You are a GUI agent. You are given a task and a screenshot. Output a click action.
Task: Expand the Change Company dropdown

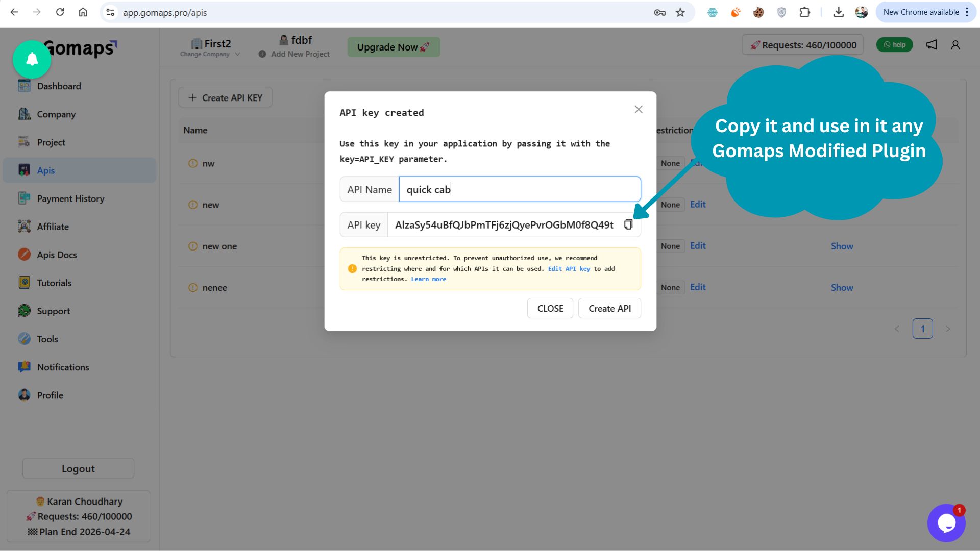210,54
